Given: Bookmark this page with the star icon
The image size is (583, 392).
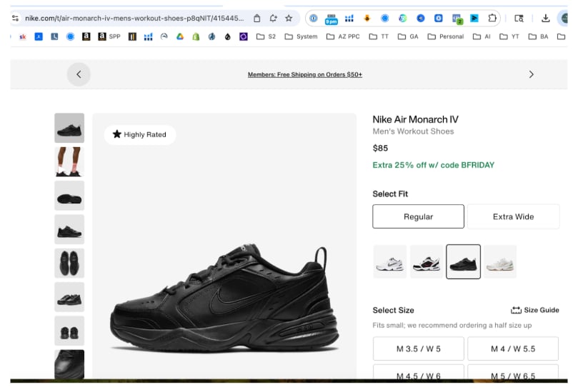Looking at the screenshot, I should tap(289, 18).
